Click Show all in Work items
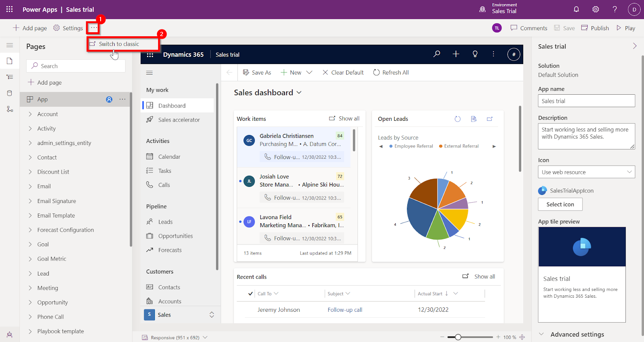This screenshot has width=644, height=342. [x=344, y=118]
